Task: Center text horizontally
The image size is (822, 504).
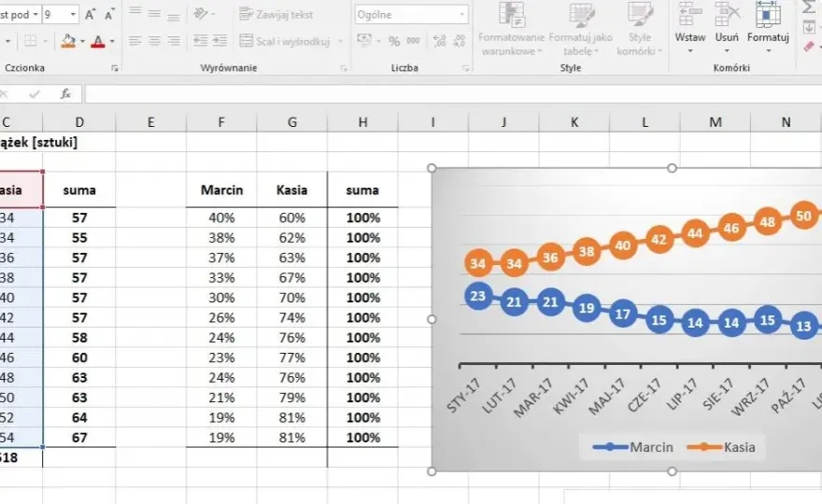Action: [154, 41]
